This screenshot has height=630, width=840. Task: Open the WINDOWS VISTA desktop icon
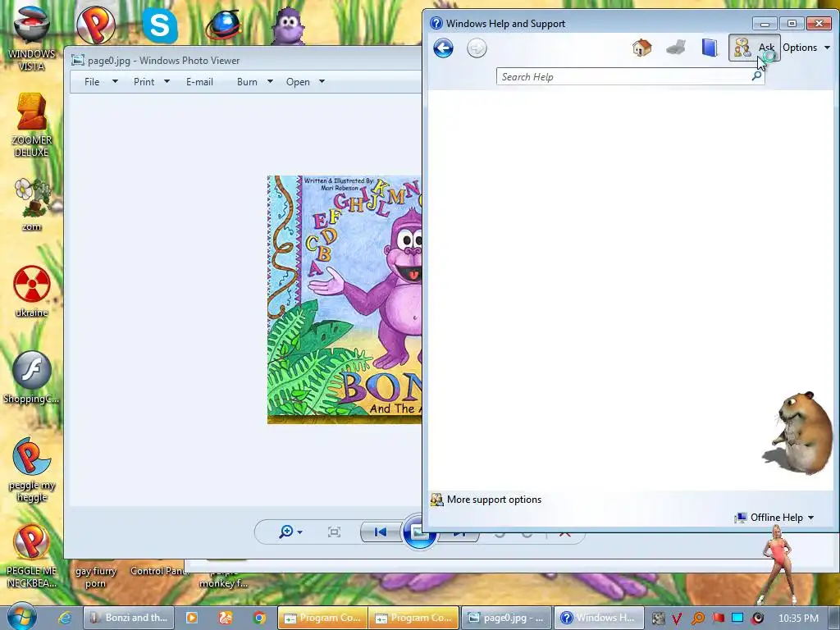point(31,39)
